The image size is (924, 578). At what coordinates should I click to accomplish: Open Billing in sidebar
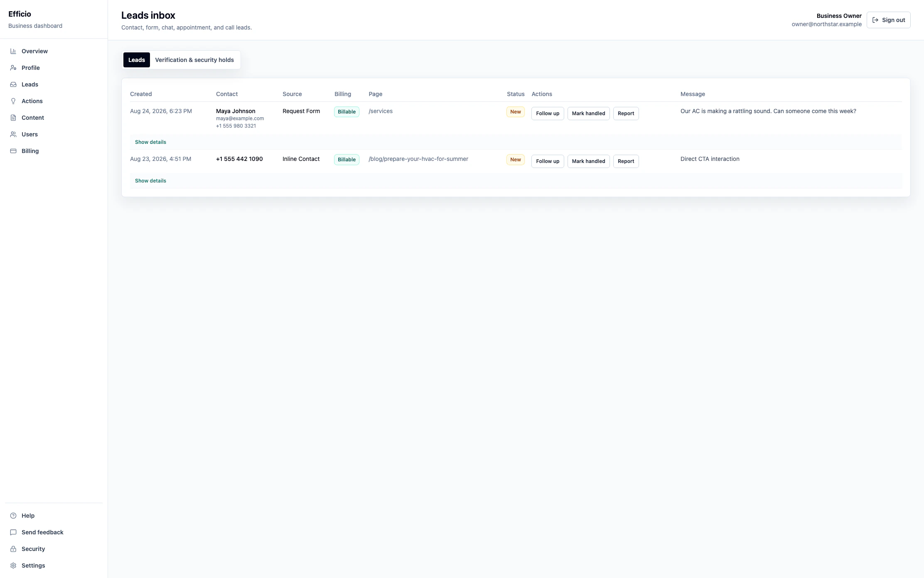(x=54, y=151)
